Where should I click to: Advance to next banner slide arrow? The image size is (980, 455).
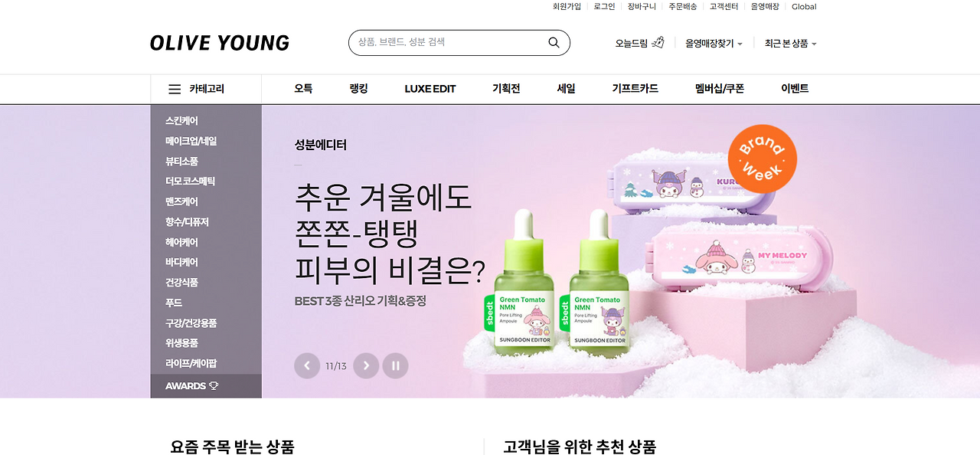(366, 365)
